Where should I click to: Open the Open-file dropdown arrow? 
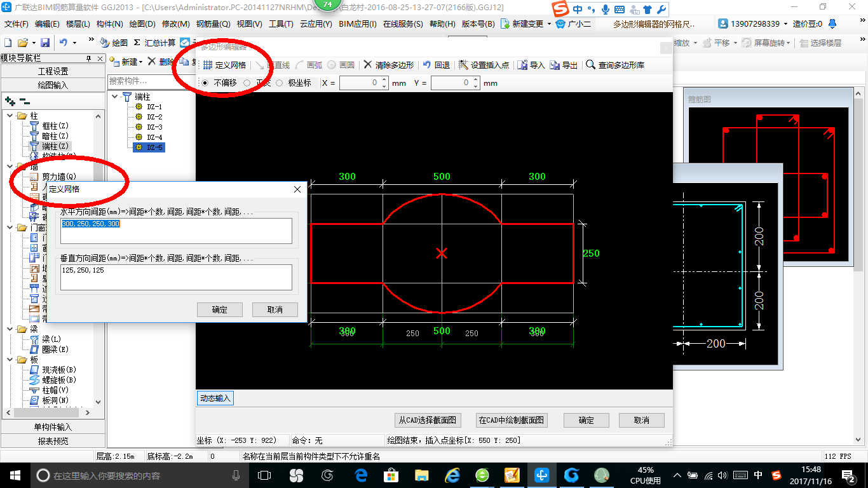point(32,43)
